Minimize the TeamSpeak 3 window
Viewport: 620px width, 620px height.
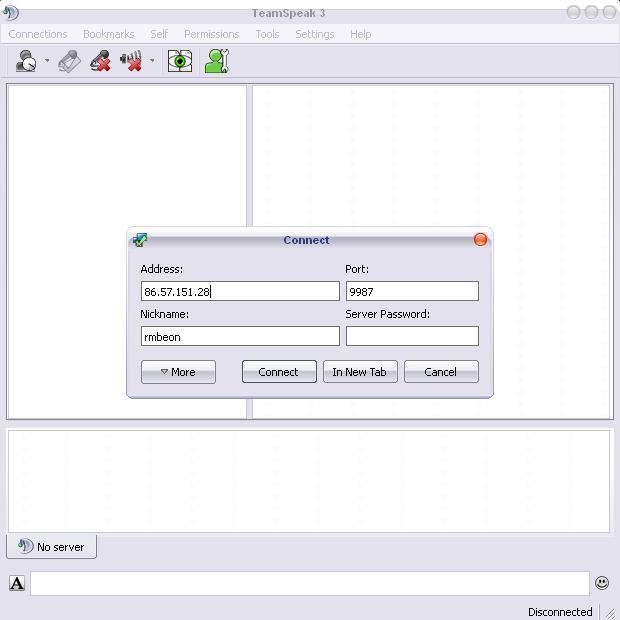(573, 12)
